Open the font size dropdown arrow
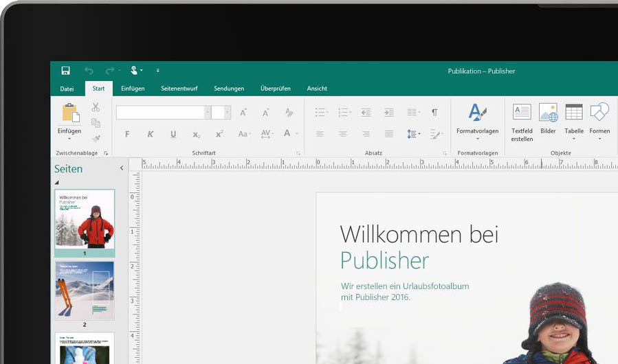The image size is (618, 364). tap(228, 113)
